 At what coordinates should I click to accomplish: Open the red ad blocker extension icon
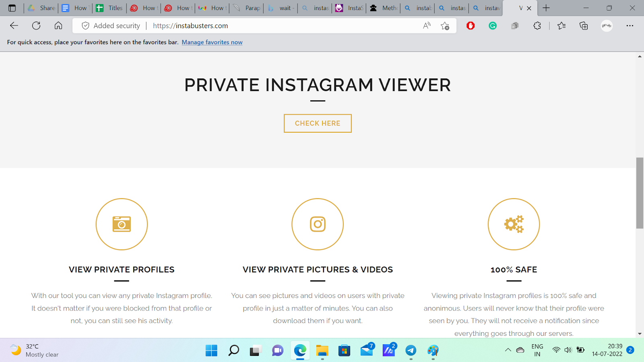click(471, 26)
